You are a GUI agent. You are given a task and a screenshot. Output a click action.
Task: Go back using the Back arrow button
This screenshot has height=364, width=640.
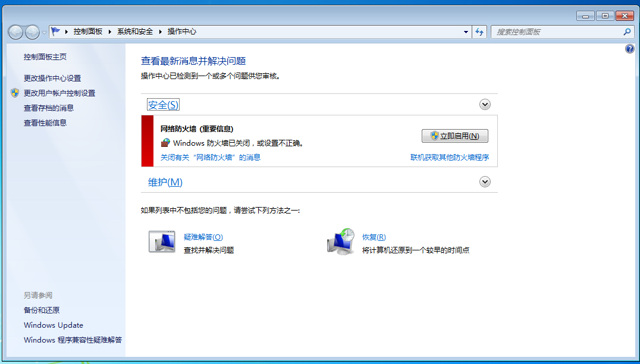(x=16, y=32)
